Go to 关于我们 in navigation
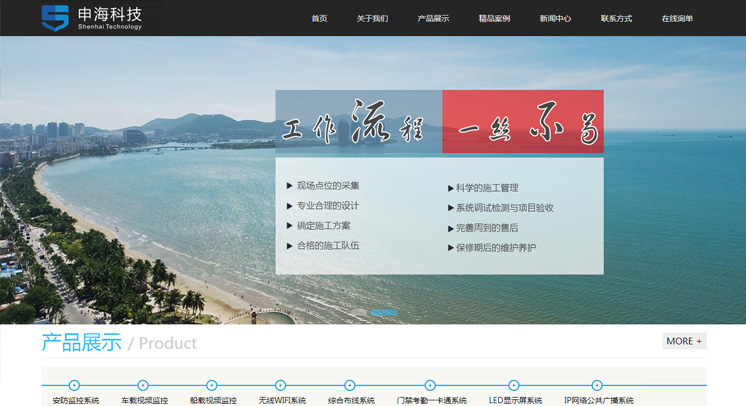 point(372,19)
